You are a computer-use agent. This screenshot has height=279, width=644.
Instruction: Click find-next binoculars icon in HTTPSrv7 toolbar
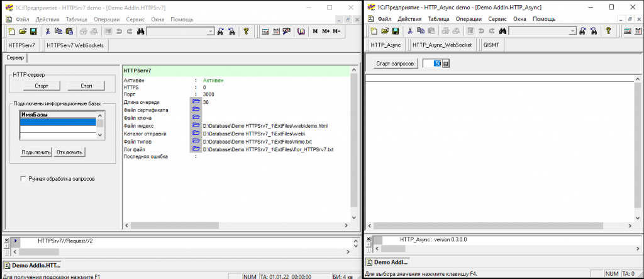[221, 31]
